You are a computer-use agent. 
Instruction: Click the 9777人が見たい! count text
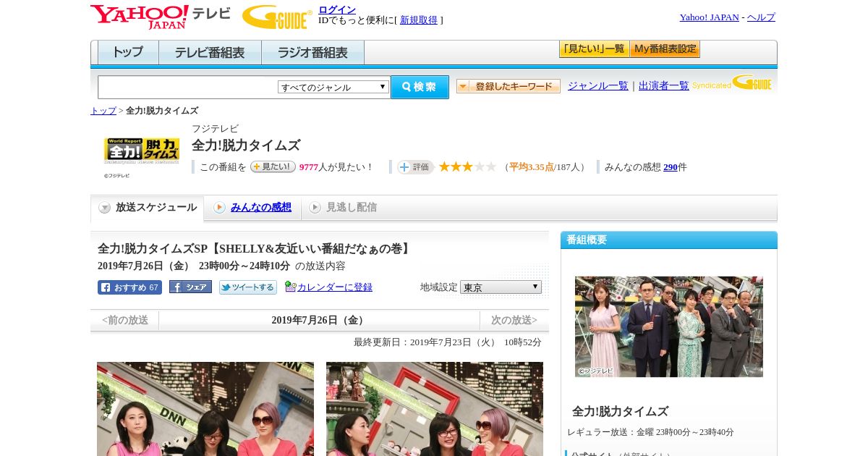click(x=336, y=167)
